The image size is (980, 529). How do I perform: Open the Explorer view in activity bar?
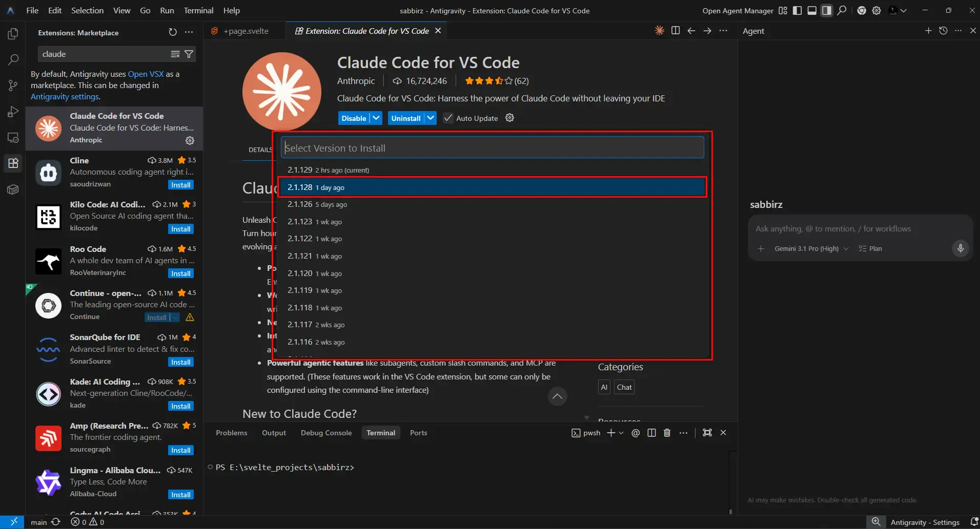pos(13,34)
